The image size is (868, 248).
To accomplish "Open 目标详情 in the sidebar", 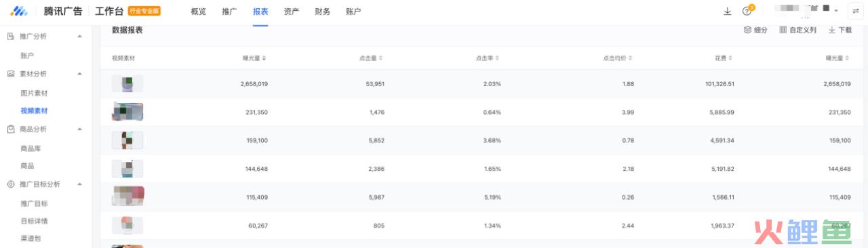I will pos(34,221).
